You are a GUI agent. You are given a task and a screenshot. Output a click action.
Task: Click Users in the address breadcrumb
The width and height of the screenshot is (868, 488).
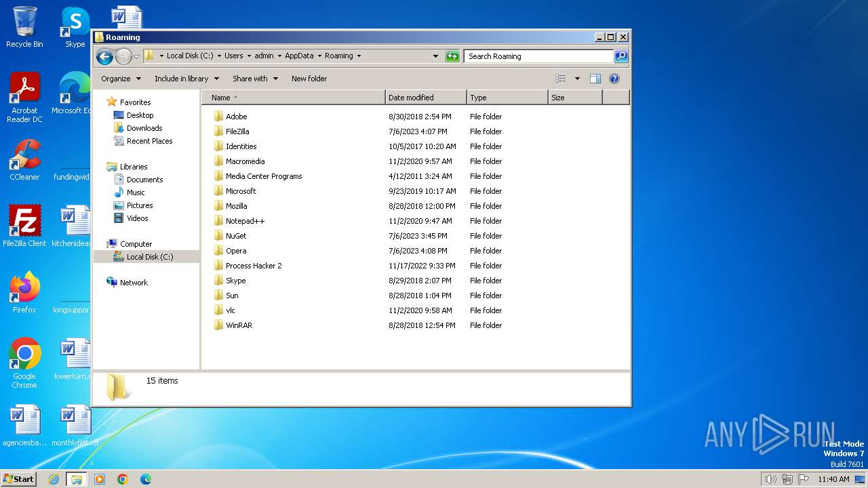click(234, 56)
